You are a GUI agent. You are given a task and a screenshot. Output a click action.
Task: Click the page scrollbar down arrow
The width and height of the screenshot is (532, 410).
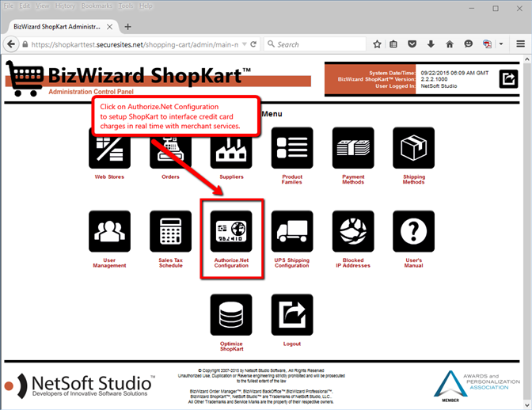527,405
